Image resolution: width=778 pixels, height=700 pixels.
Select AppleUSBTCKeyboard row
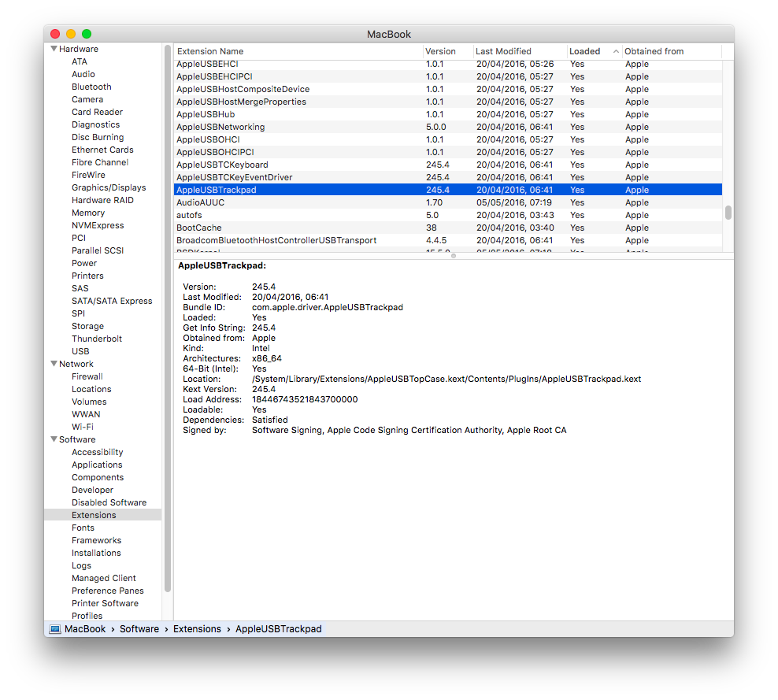448,165
